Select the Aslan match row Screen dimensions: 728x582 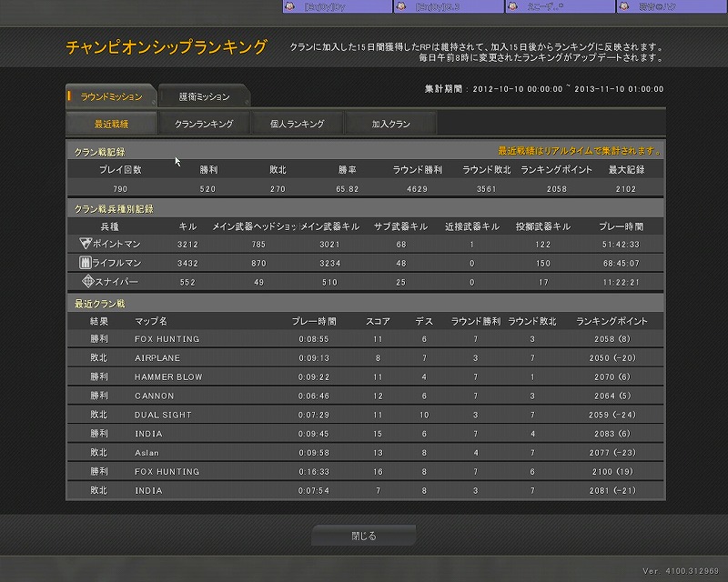(364, 453)
